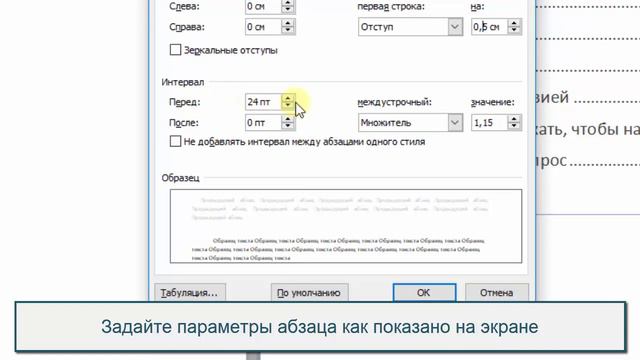Image resolution: width=640 pixels, height=360 pixels.
Task: Increase the Перед spacing with up arrow
Action: point(288,98)
